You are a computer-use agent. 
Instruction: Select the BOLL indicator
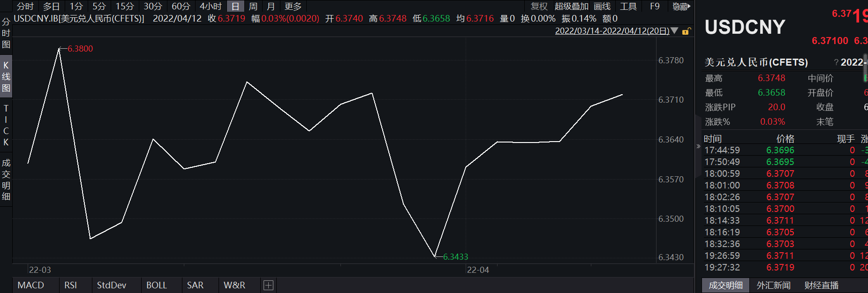click(x=157, y=285)
